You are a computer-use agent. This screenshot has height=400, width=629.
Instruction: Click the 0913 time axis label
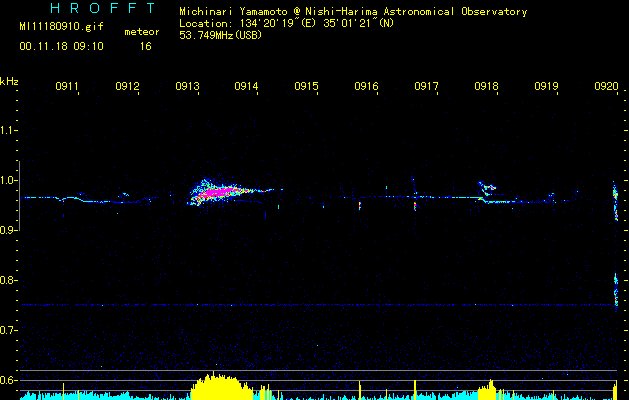point(187,86)
